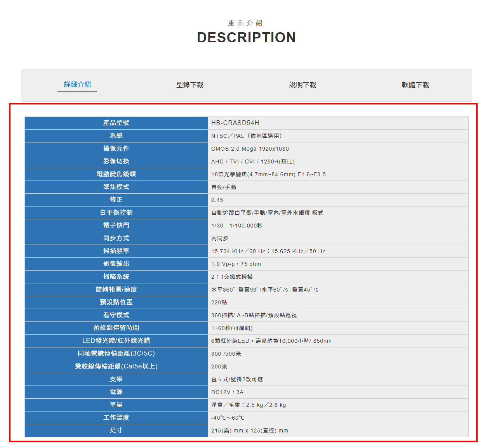This screenshot has width=485, height=448.
Task: Click the model number HB-CRASD54H
Action: [235, 123]
